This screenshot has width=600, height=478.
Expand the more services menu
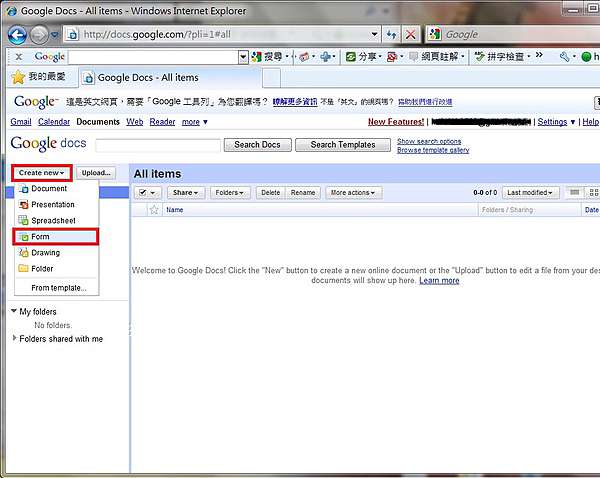pyautogui.click(x=195, y=122)
